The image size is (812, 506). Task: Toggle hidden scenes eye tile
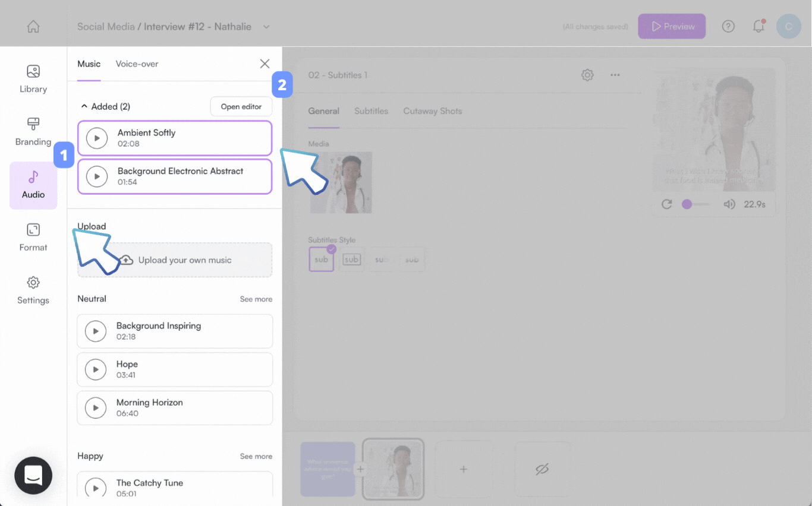pos(542,469)
